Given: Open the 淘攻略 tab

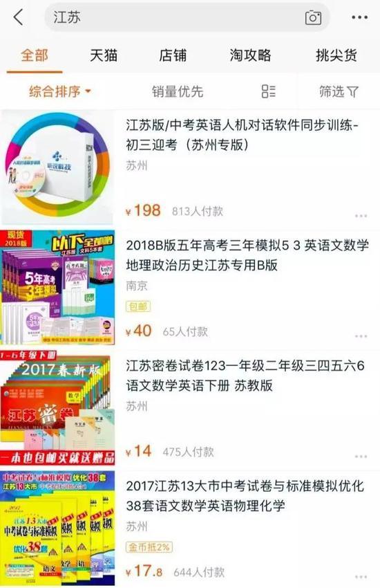Looking at the screenshot, I should [x=251, y=55].
